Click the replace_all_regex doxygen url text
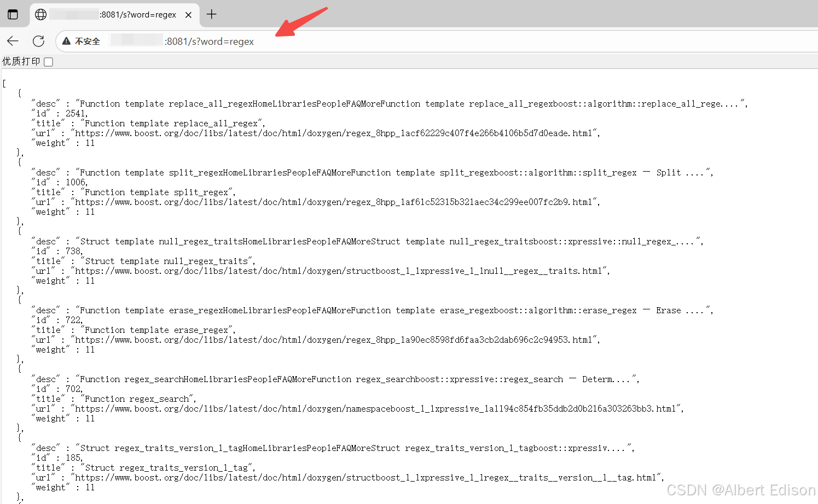This screenshot has width=818, height=504. [x=334, y=133]
